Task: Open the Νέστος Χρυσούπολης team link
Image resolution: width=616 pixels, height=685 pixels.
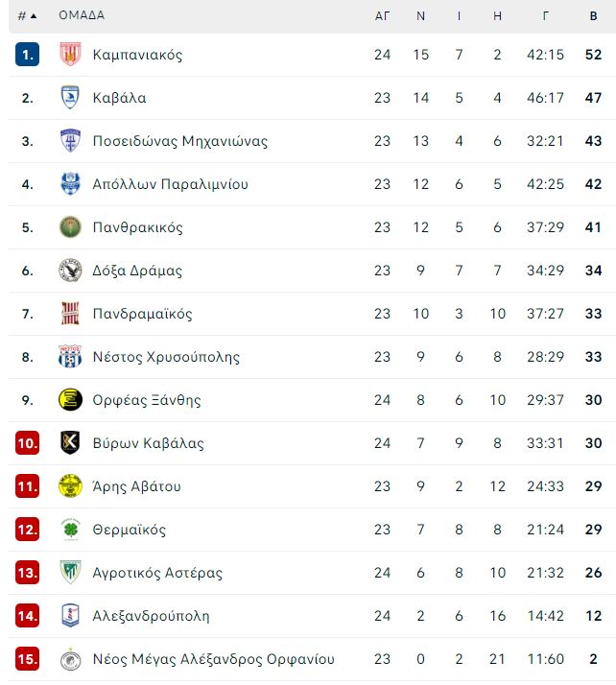Action: point(166,357)
